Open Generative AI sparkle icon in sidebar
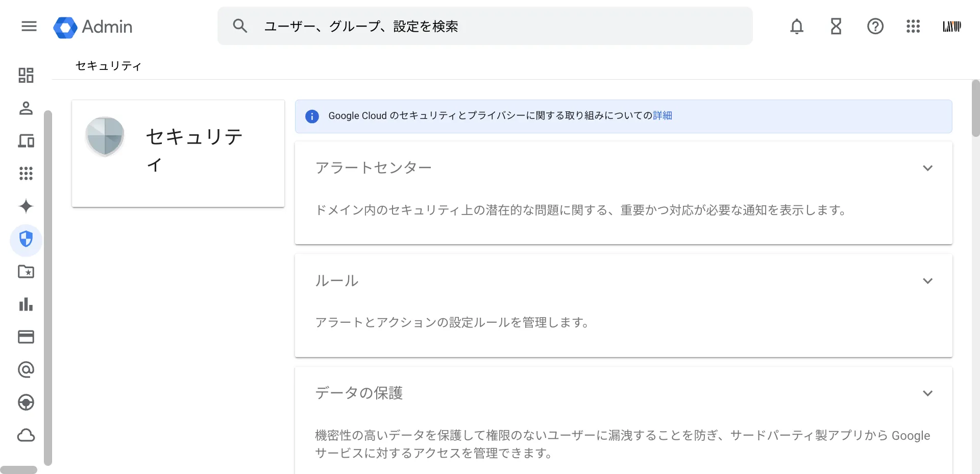 (26, 206)
